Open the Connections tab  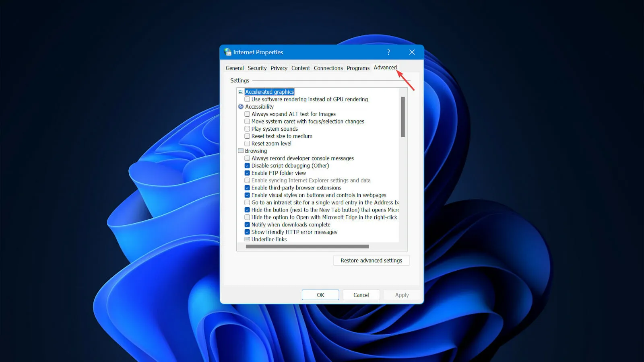point(328,68)
